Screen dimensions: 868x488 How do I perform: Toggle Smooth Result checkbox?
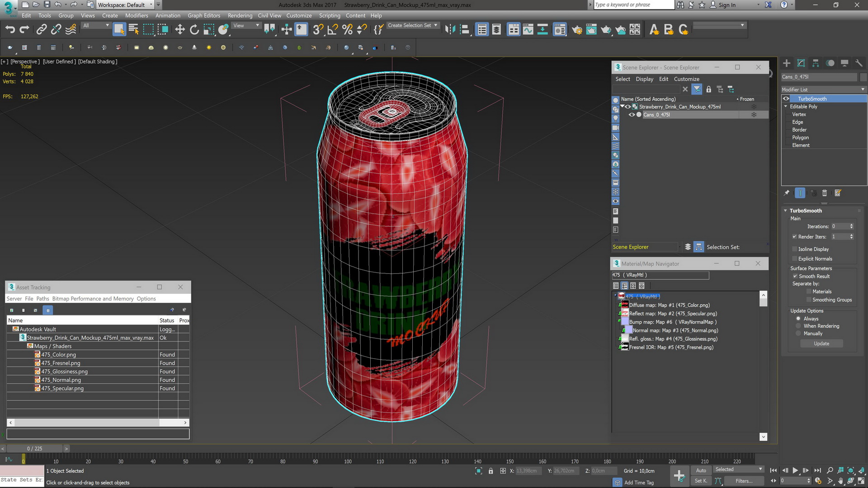(795, 276)
